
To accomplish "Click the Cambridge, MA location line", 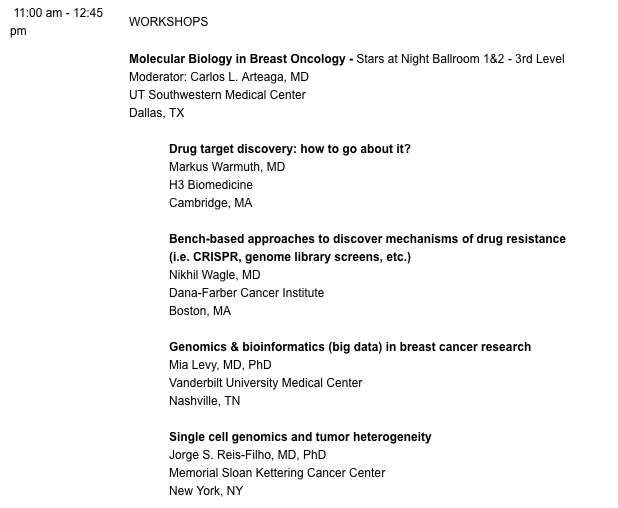I will [x=211, y=203].
